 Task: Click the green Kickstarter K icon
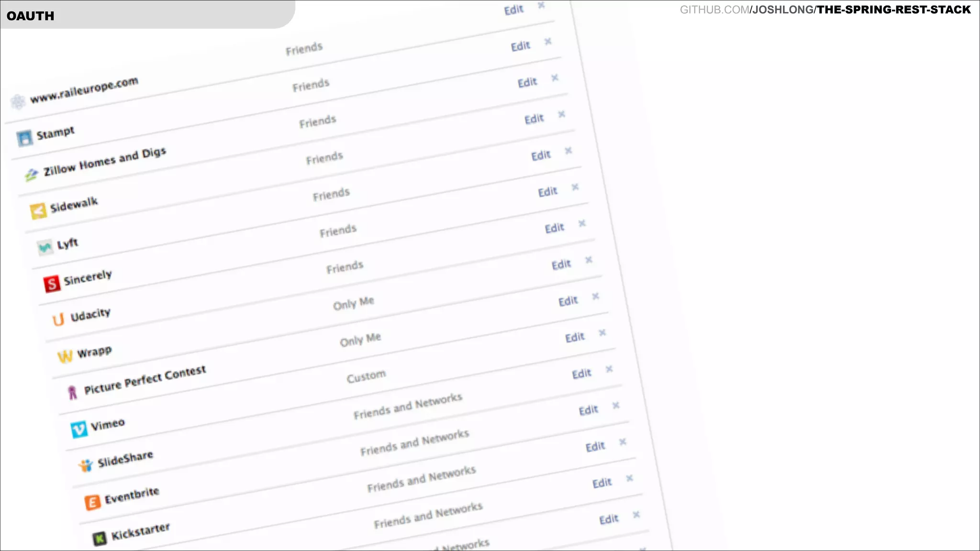click(99, 539)
